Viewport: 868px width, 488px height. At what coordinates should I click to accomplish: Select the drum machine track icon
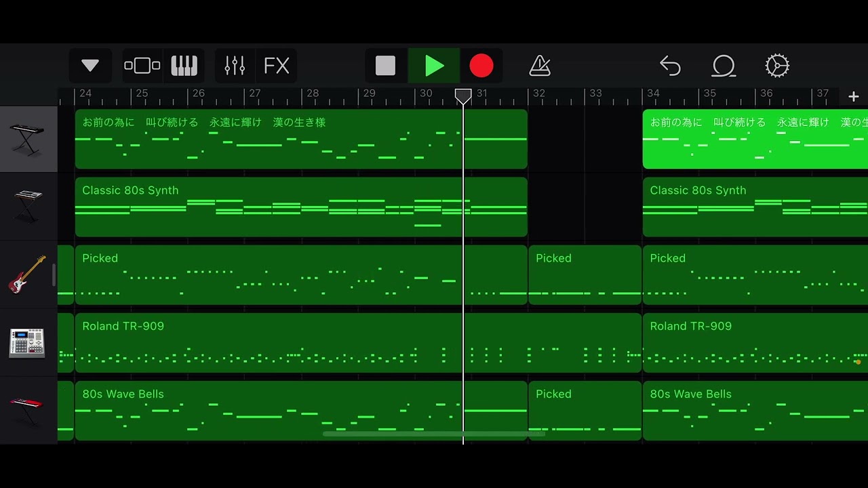[28, 342]
